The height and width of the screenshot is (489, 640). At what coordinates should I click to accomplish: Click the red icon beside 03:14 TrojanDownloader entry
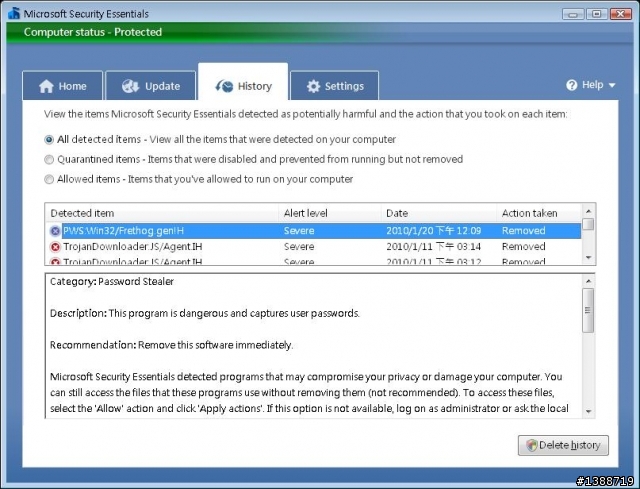[55, 247]
